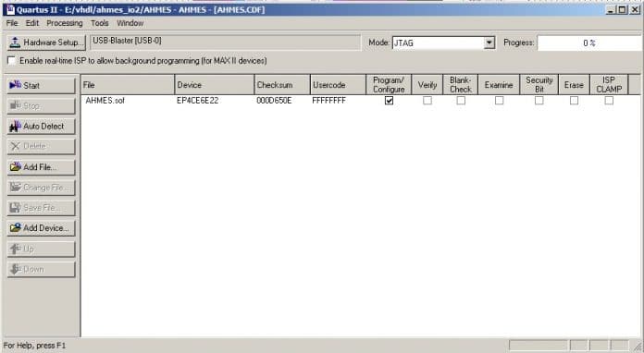644x353 pixels.
Task: Click the Erase column header
Action: pos(574,85)
